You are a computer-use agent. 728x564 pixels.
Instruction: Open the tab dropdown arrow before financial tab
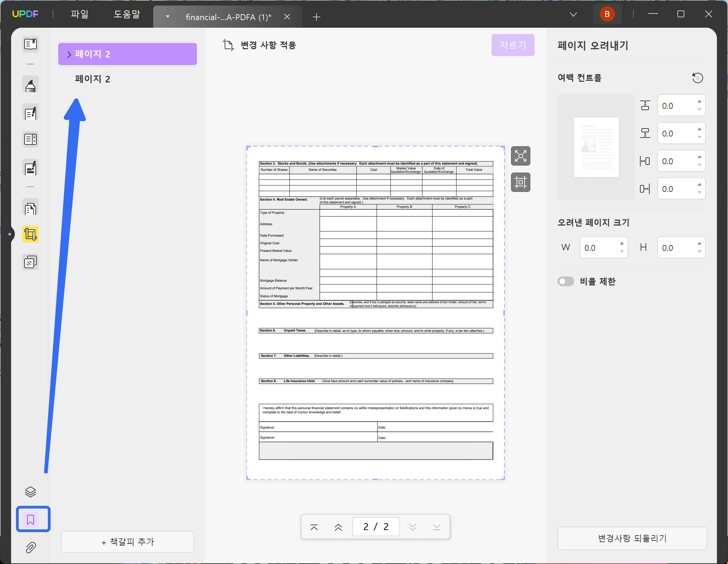pos(168,17)
